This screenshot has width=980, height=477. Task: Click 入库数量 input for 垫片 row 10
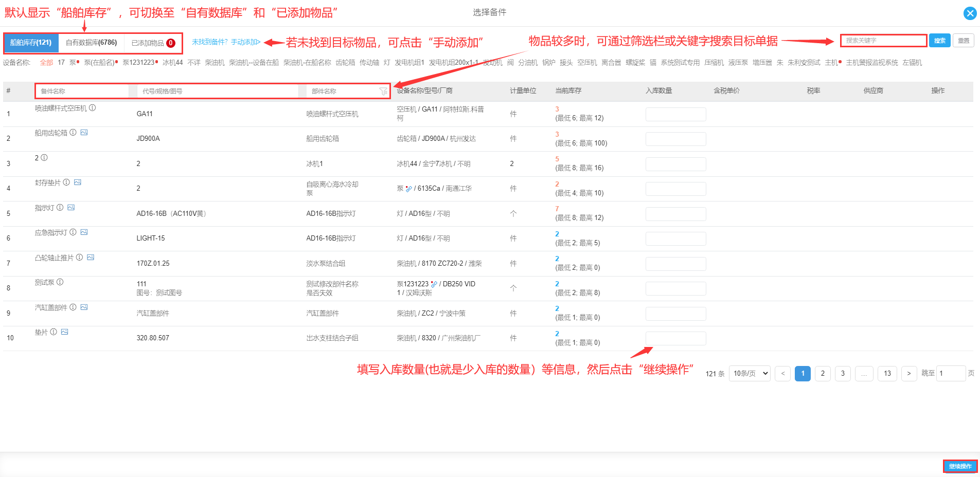coord(675,338)
